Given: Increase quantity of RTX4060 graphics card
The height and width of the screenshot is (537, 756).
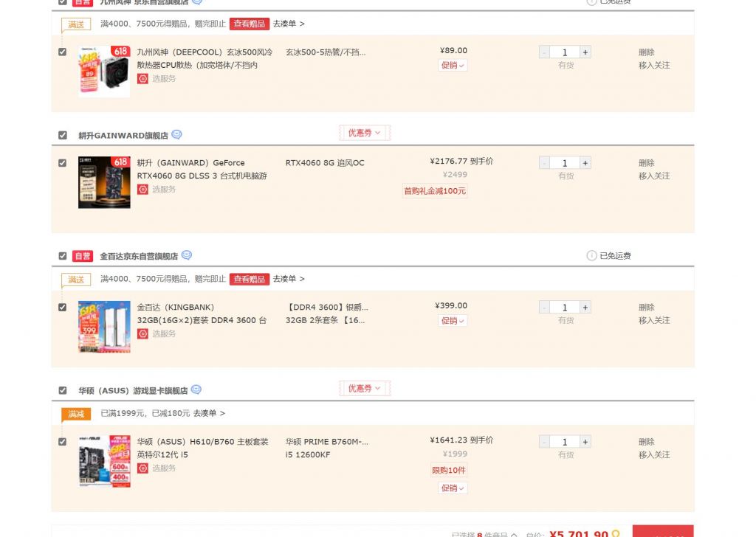Looking at the screenshot, I should coord(585,163).
